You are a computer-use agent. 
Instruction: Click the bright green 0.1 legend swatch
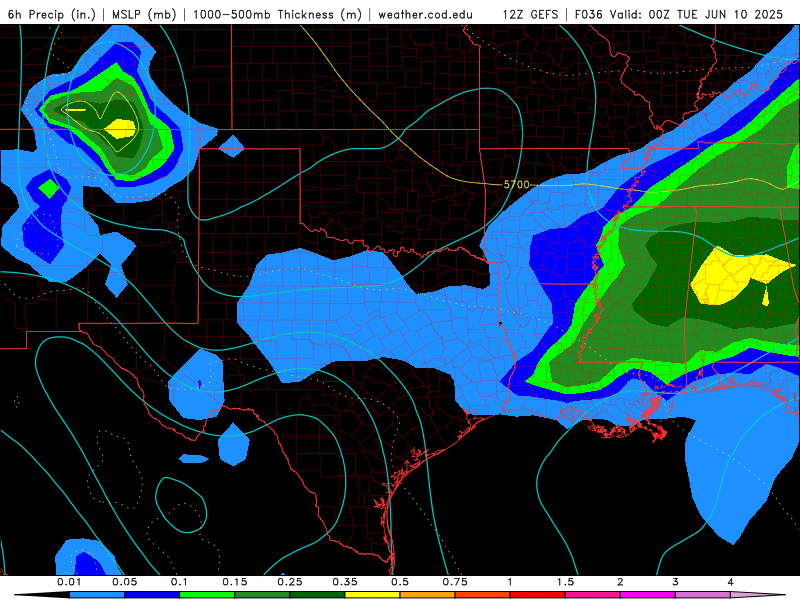[x=207, y=595]
